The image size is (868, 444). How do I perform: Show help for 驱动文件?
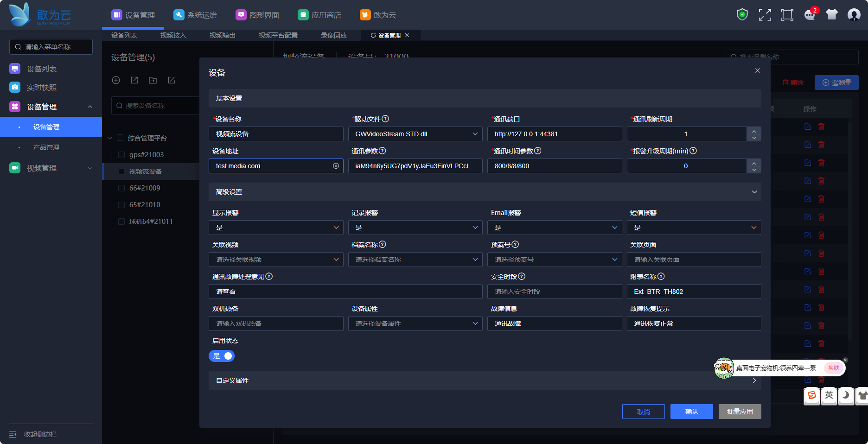(x=385, y=119)
